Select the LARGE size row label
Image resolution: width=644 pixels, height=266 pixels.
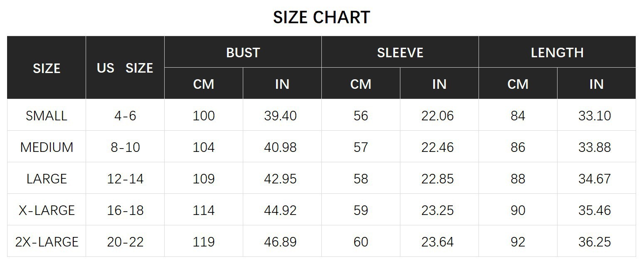click(47, 179)
